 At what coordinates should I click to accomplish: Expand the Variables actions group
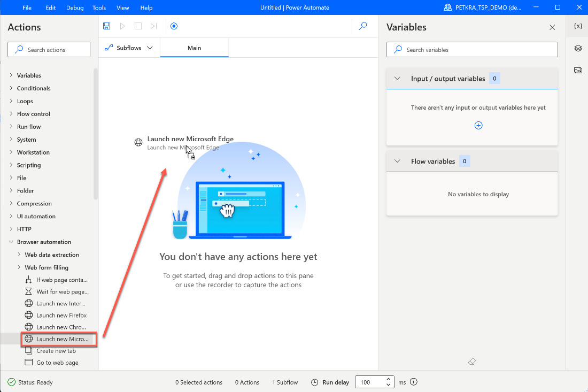pos(11,75)
